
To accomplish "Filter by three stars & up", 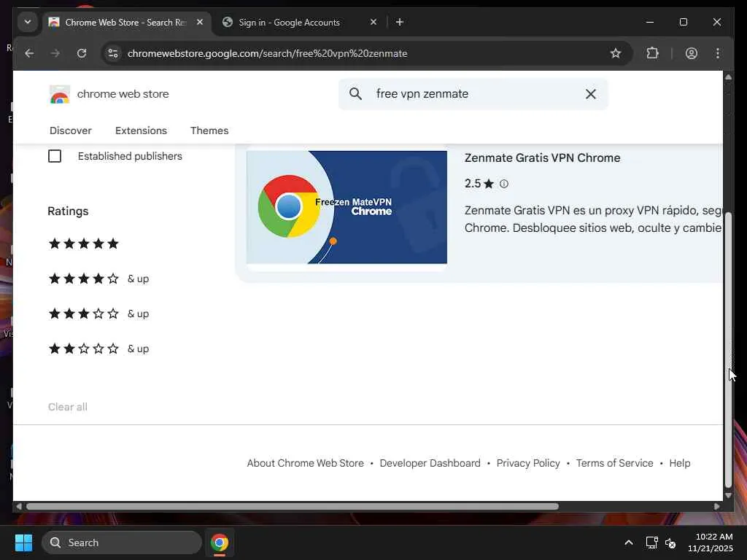I will 98,314.
